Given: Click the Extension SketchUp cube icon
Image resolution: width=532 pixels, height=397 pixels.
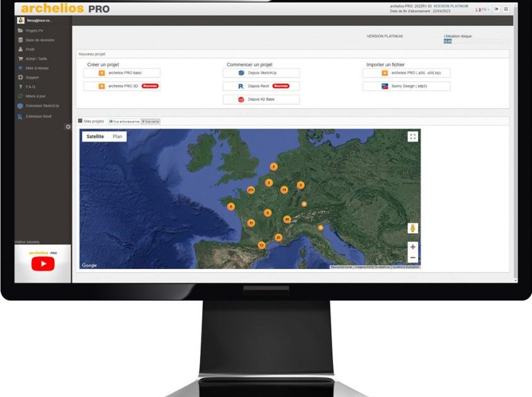Looking at the screenshot, I should [x=20, y=106].
